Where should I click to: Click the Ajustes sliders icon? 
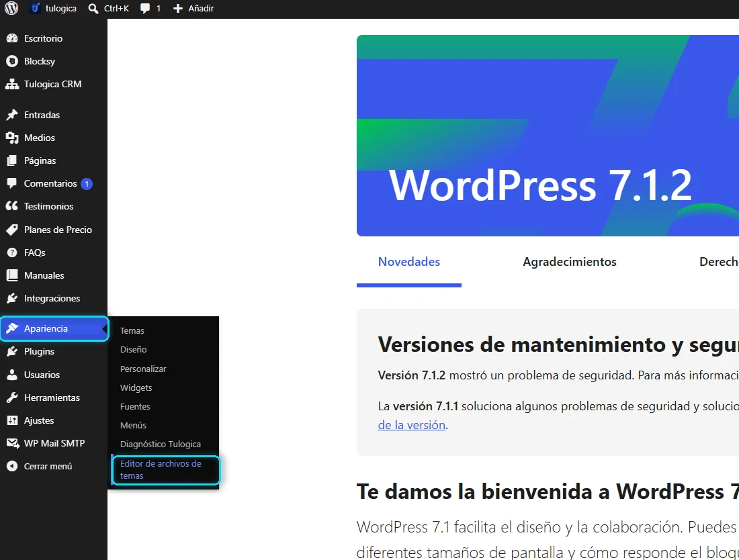(12, 420)
